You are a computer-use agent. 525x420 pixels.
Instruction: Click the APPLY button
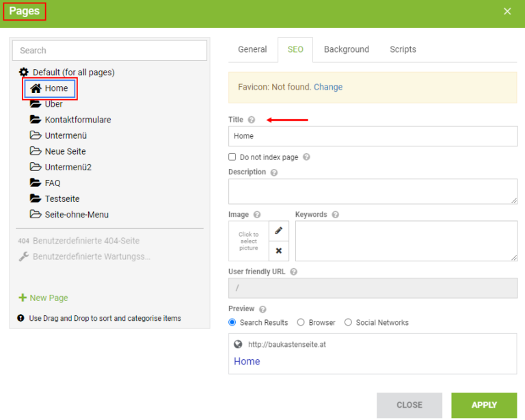click(484, 405)
